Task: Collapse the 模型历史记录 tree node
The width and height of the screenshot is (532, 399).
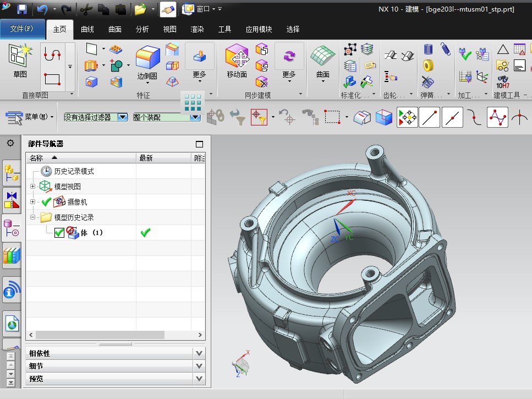Action: point(32,217)
